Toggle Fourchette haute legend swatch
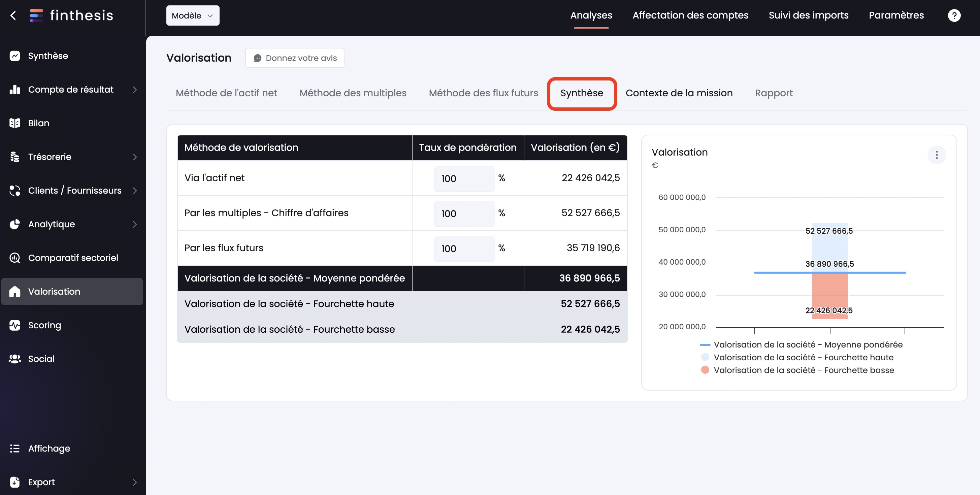The width and height of the screenshot is (980, 495). point(705,357)
